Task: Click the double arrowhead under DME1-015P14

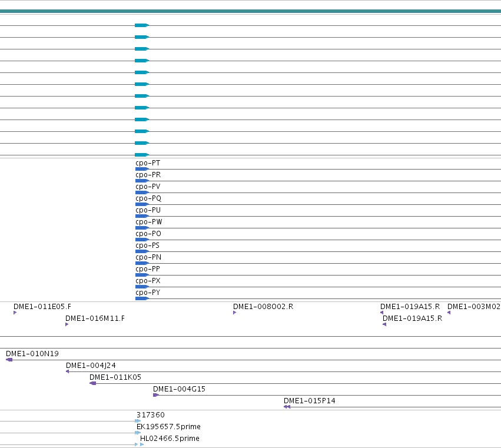Action: [x=287, y=407]
